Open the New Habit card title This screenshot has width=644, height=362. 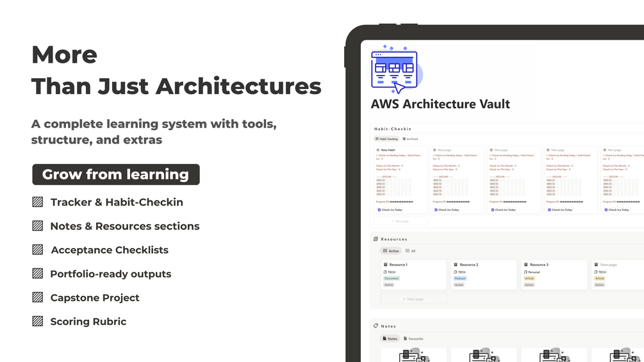[388, 150]
